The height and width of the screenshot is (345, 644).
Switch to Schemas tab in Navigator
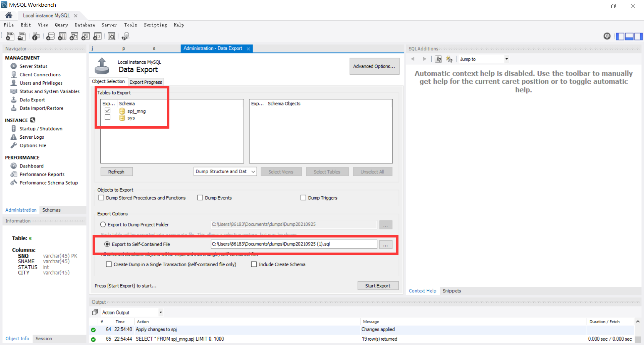click(x=51, y=210)
